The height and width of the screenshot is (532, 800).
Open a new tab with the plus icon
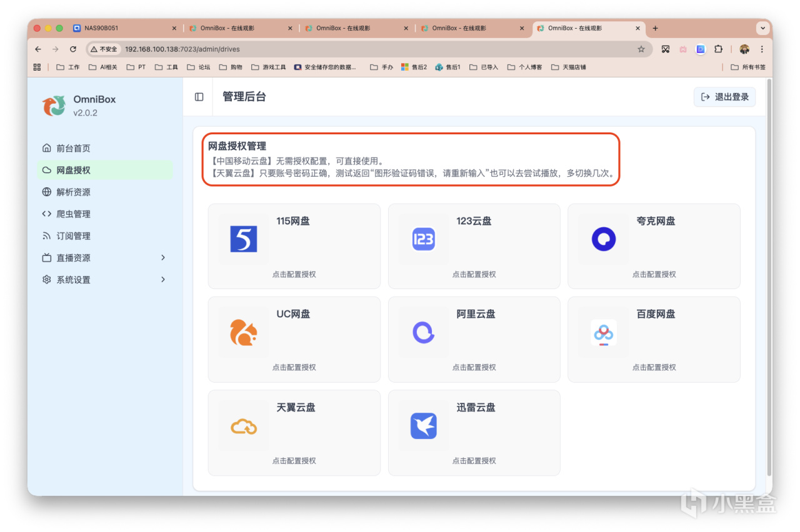click(x=655, y=28)
